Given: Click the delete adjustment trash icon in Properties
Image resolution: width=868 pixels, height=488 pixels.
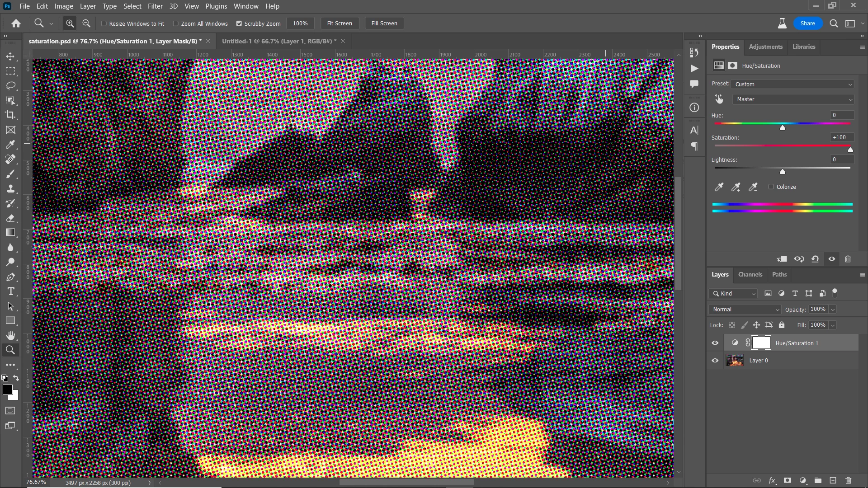Looking at the screenshot, I should coord(848,259).
